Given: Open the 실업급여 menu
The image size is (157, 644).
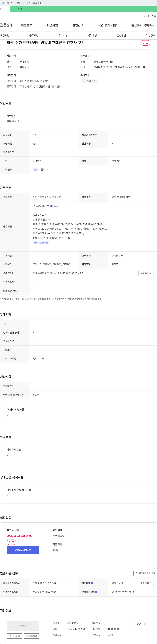Looking at the screenshot, I should pyautogui.click(x=78, y=25).
